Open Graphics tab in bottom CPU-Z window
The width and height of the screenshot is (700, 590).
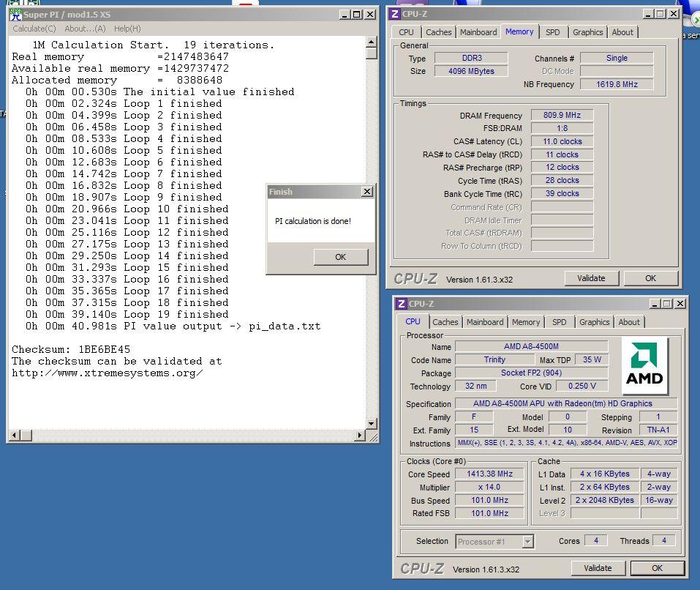coord(594,322)
